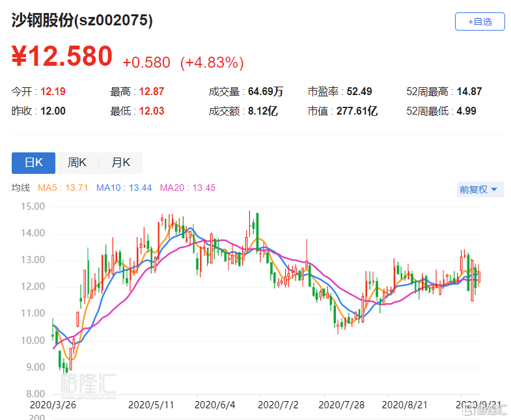Click the 52-week high value 14.87
Viewport: 511px width, 420px height.
pyautogui.click(x=469, y=92)
